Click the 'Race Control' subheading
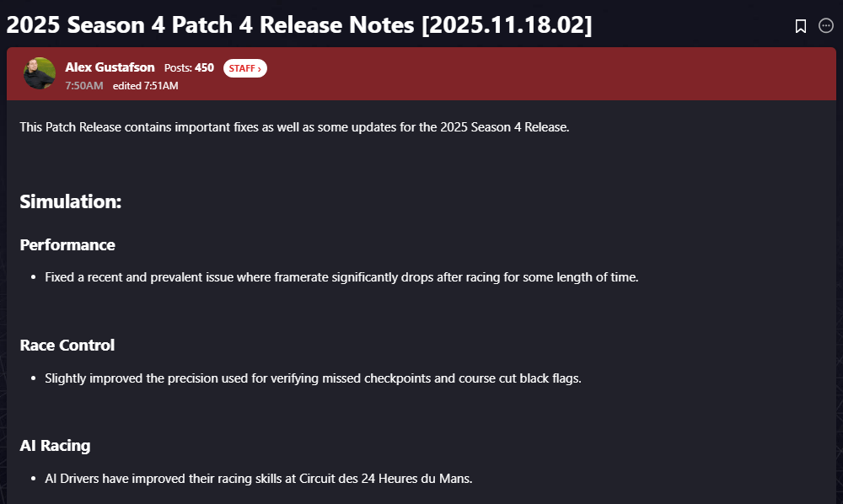843x504 pixels. [x=67, y=346]
